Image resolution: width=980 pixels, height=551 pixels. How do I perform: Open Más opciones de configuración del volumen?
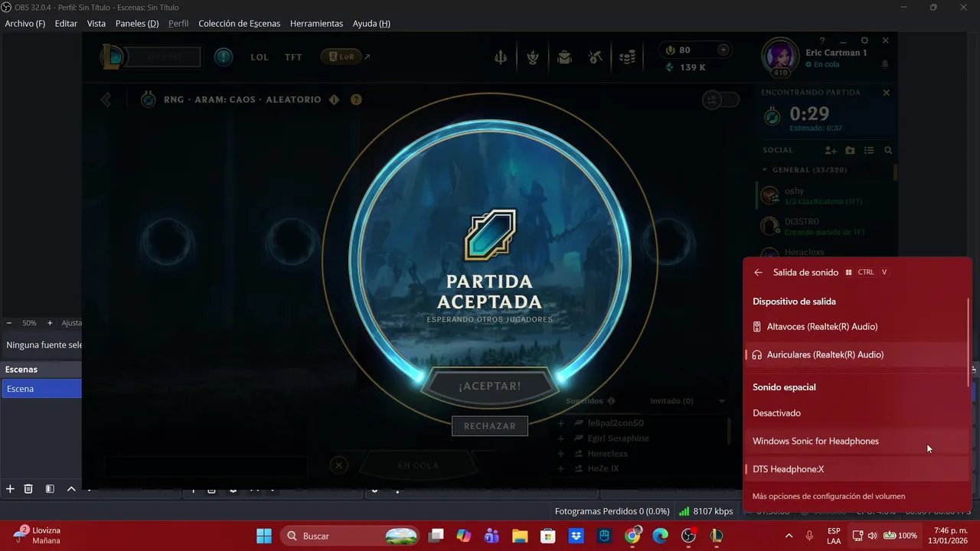[x=828, y=496]
